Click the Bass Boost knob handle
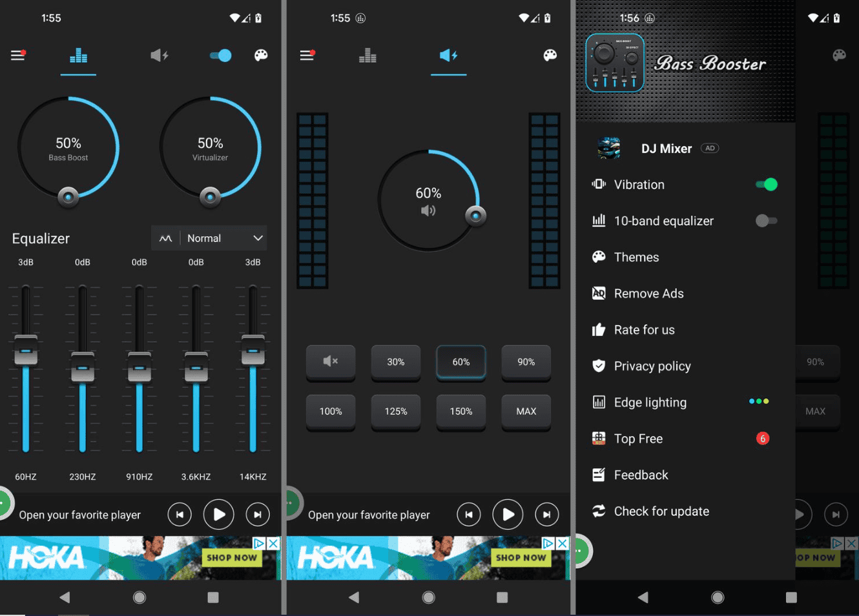The height and width of the screenshot is (616, 859). [x=68, y=196]
